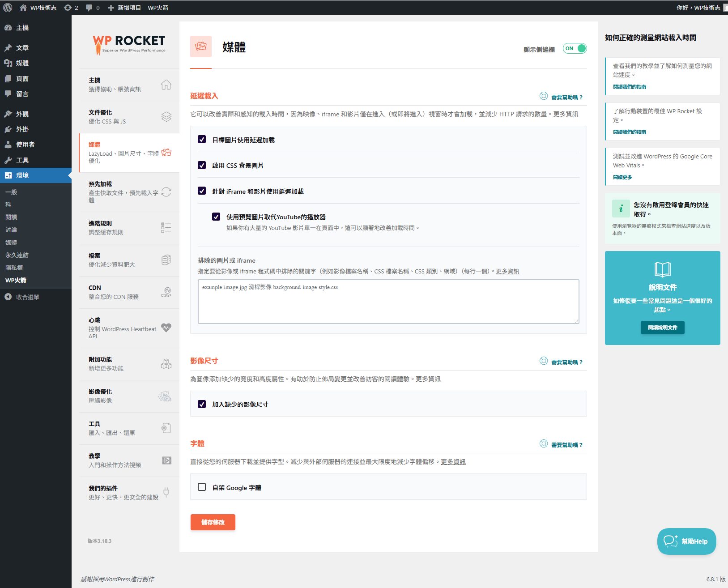Toggle the 顯示側邊欄 ON switch

575,48
